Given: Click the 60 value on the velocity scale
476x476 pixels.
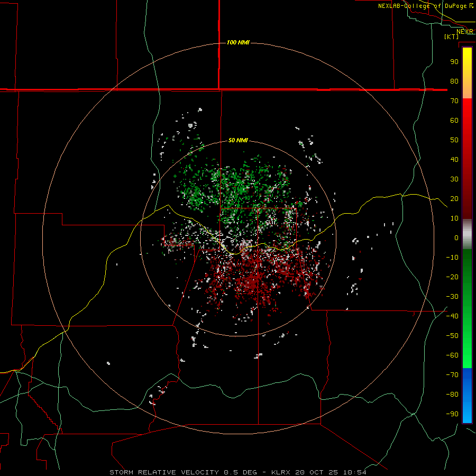Looking at the screenshot, I should (x=454, y=120).
